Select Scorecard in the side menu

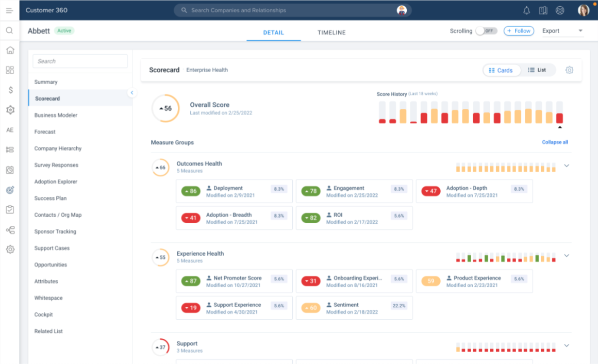(x=80, y=98)
